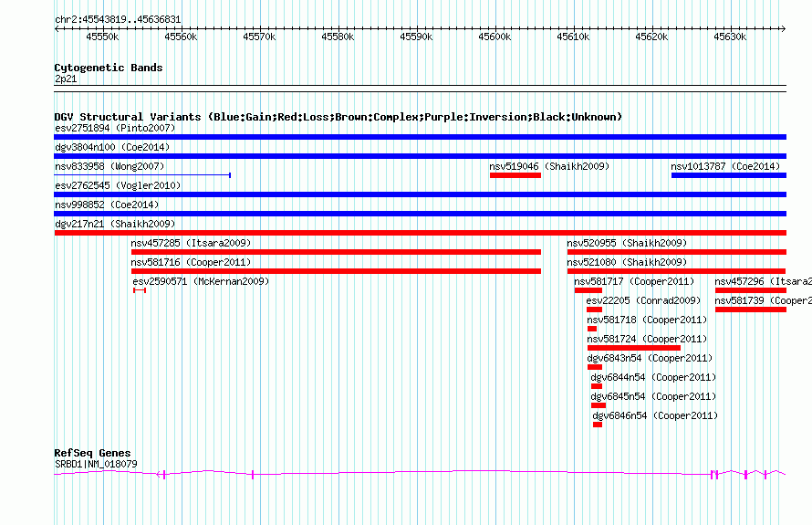Click the red dgv217n21 (Shaikh2009) loss bar
The width and height of the screenshot is (812, 525).
[x=421, y=233]
